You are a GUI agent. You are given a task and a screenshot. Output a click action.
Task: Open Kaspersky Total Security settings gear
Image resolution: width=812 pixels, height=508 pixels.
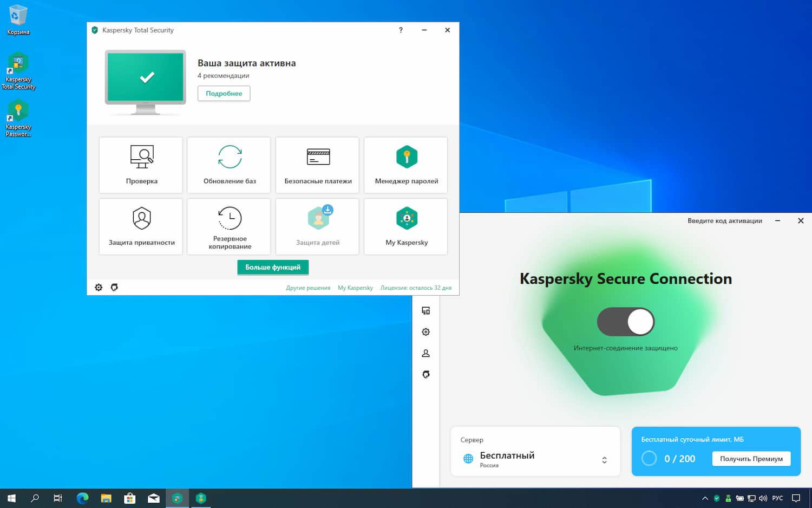click(x=99, y=288)
